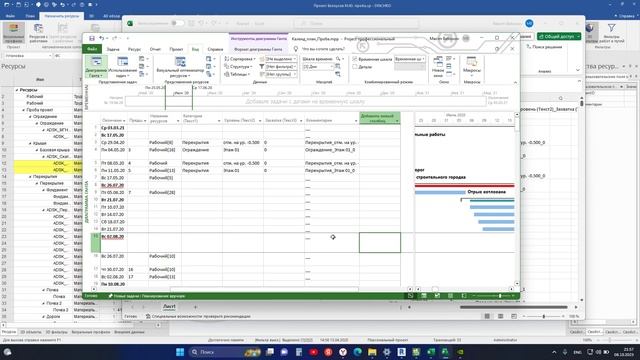Toggle the AutoSave switch in the Excel window
The height and width of the screenshot is (360, 640).
pyautogui.click(x=177, y=23)
